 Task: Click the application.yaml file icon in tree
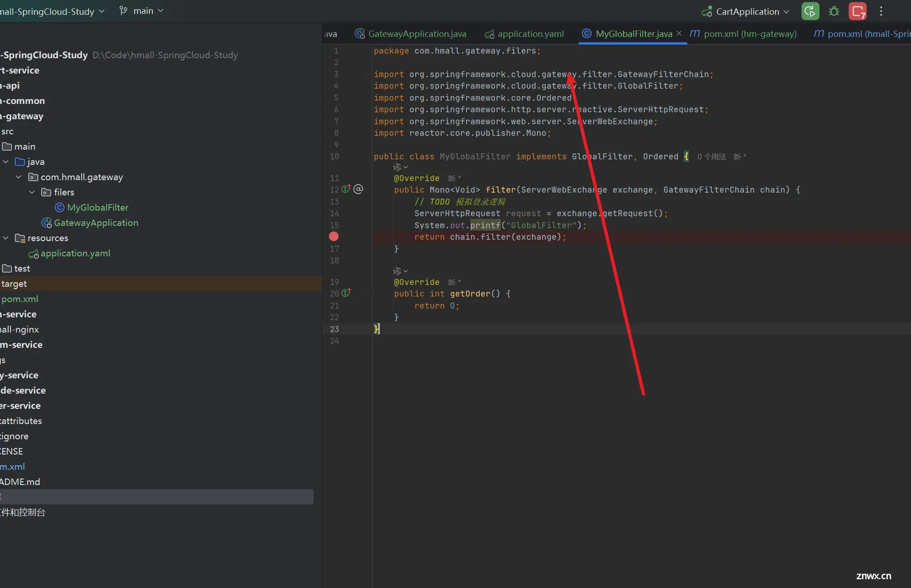[33, 254]
